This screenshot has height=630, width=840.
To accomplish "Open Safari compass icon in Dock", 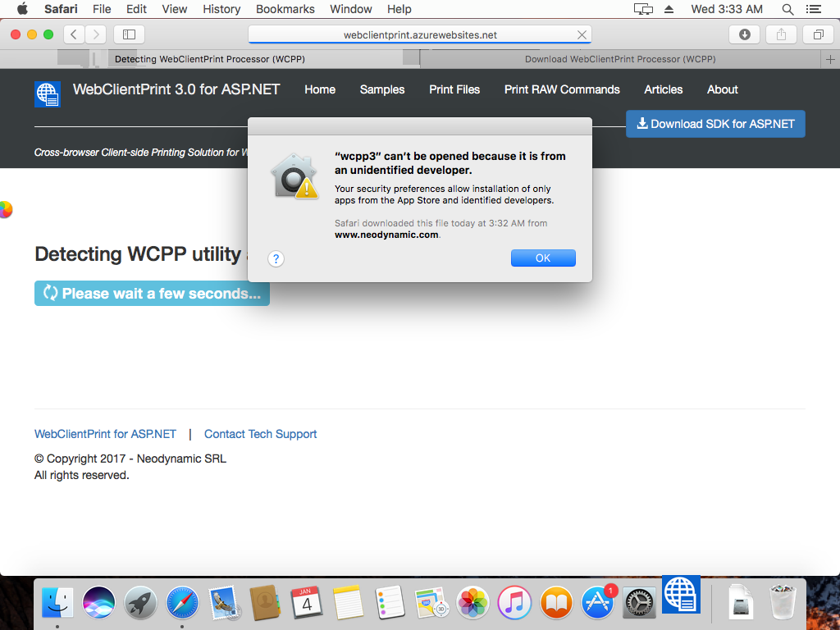I will pyautogui.click(x=182, y=603).
